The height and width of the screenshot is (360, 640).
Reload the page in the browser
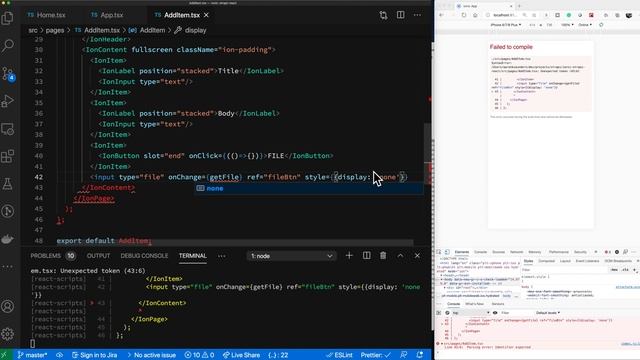(464, 15)
